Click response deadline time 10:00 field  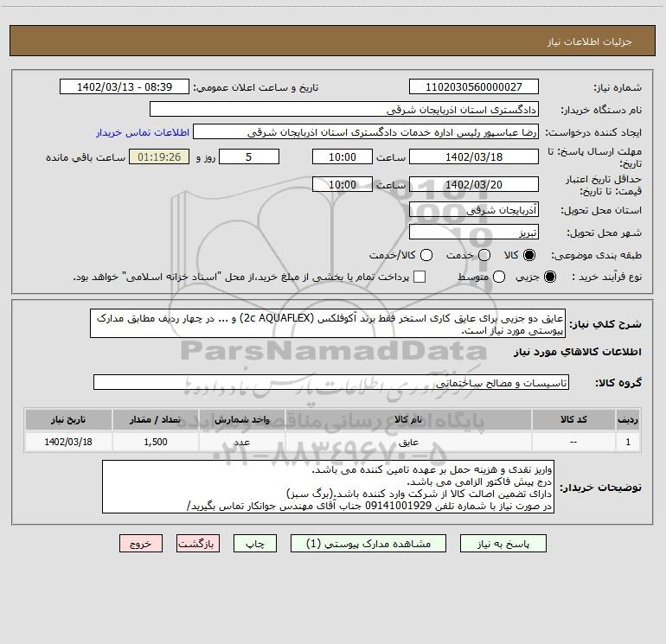343,156
